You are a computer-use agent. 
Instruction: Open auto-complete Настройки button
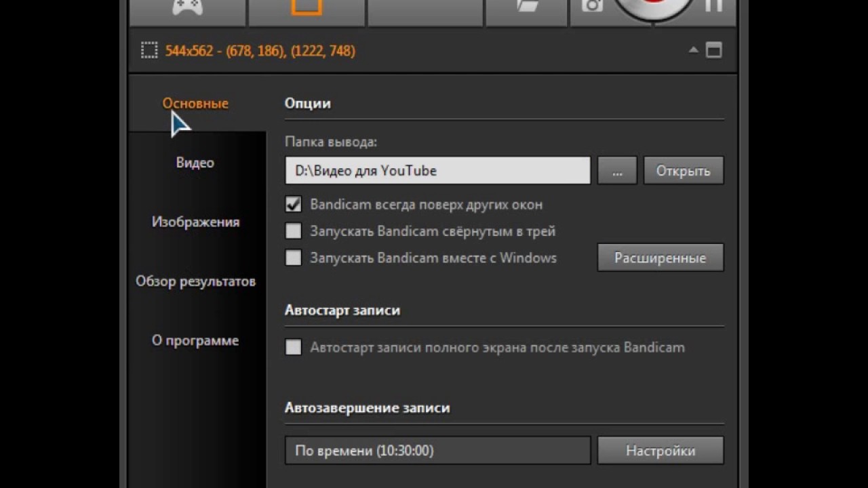pos(660,451)
